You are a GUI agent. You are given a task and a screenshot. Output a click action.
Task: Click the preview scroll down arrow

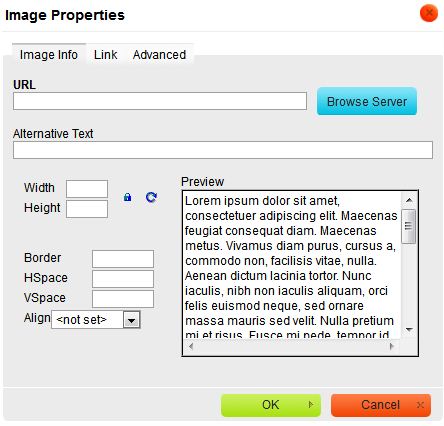click(409, 330)
